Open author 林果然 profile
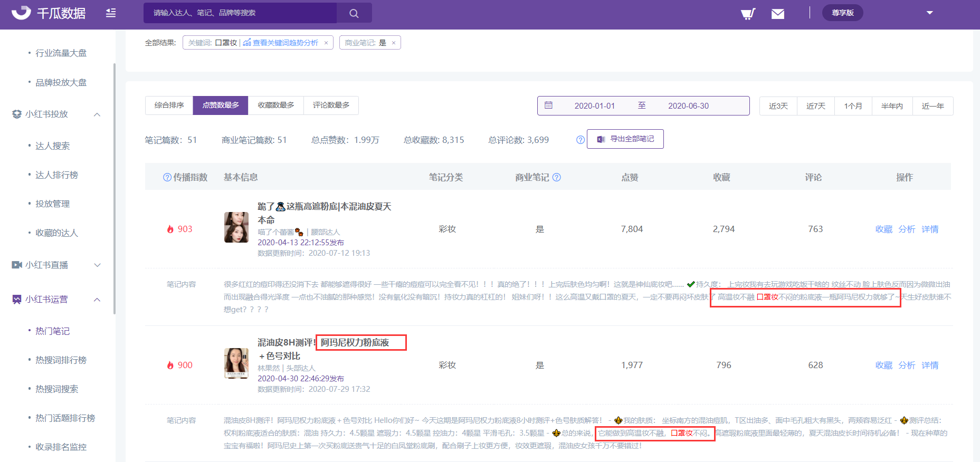This screenshot has height=462, width=980. (269, 368)
